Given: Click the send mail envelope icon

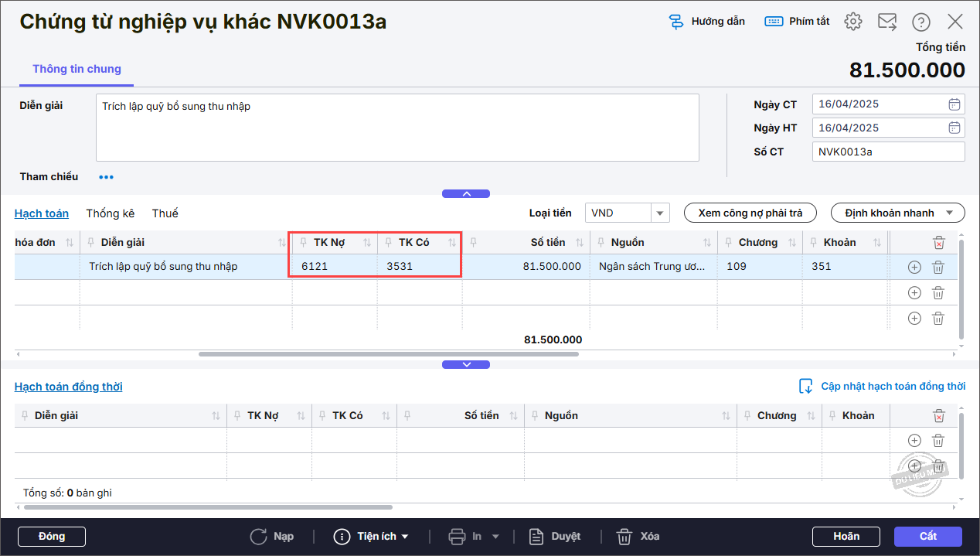Looking at the screenshot, I should pos(887,22).
